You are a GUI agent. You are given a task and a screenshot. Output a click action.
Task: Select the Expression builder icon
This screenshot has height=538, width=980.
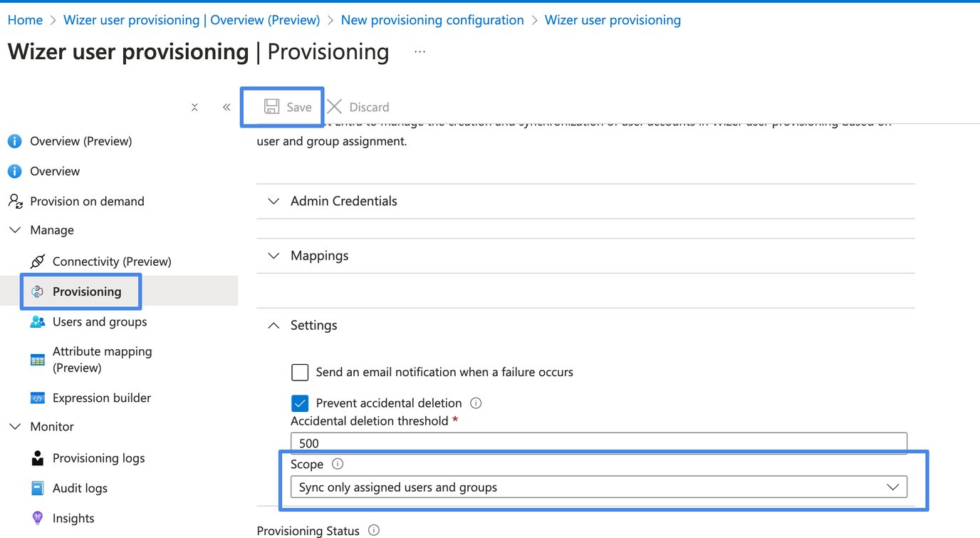click(37, 398)
